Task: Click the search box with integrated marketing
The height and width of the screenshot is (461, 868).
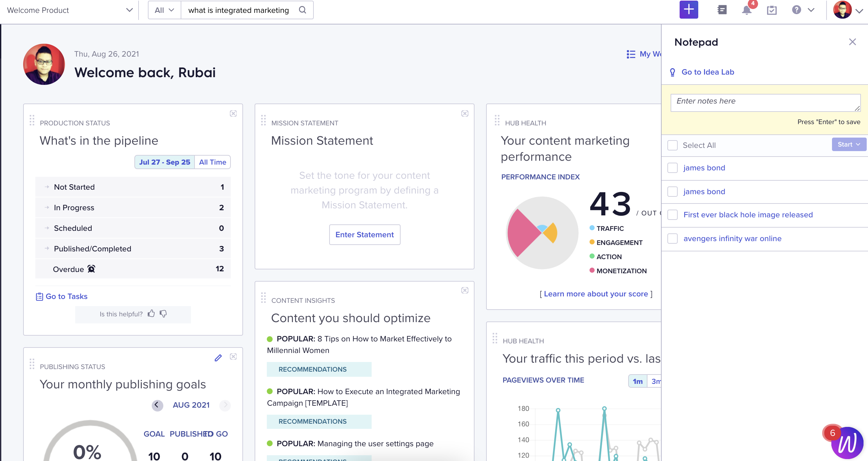Action: coord(239,10)
